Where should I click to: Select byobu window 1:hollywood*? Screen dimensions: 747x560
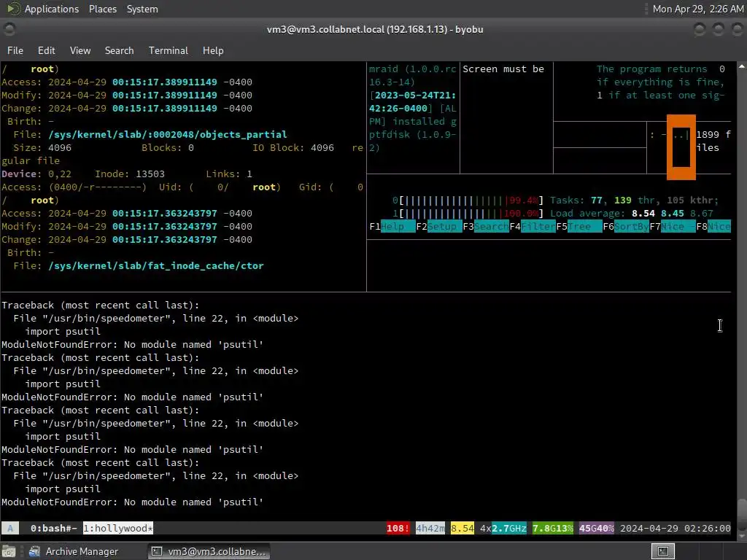click(x=118, y=528)
